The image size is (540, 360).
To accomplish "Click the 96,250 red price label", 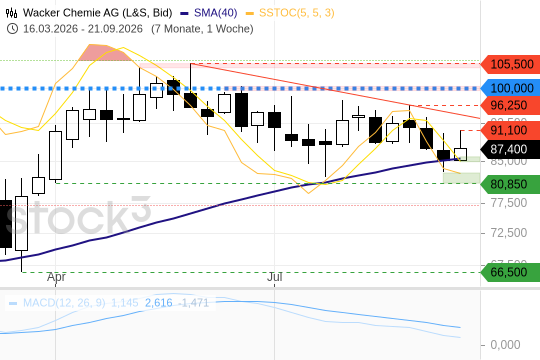I will coord(510,105).
